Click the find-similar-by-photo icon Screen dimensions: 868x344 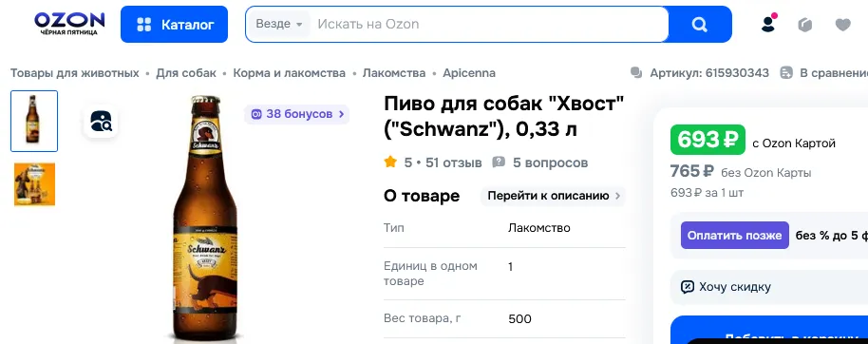(x=101, y=121)
